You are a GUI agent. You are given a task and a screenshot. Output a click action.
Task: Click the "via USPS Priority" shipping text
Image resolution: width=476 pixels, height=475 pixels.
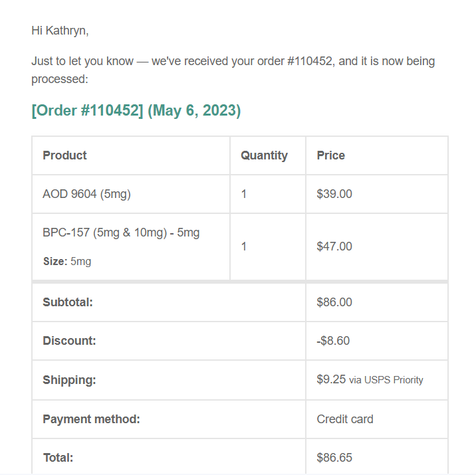386,380
